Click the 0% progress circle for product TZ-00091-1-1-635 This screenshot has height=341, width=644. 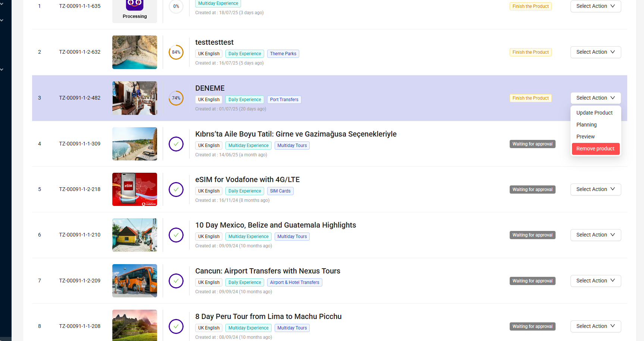click(176, 6)
